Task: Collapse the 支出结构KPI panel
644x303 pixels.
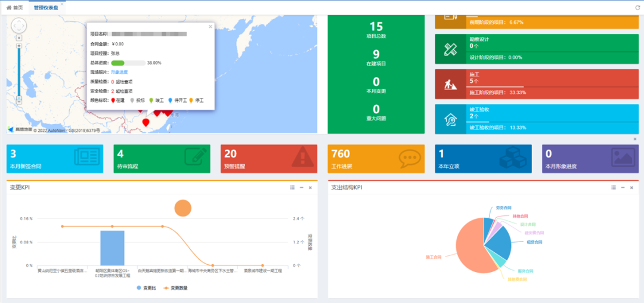Action: 623,188
